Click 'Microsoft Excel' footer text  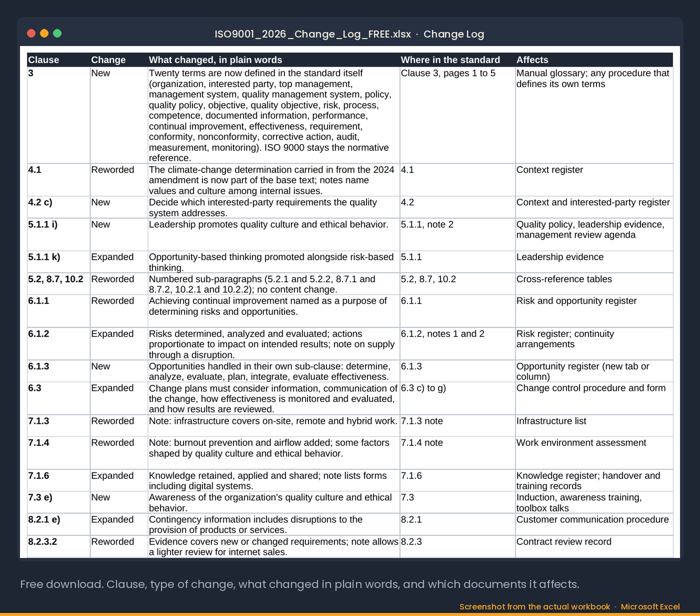[650, 606]
